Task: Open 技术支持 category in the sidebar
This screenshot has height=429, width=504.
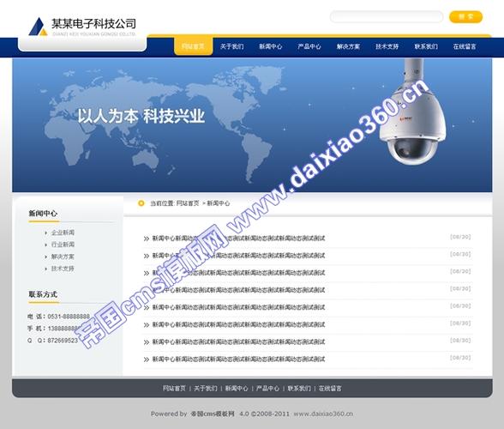Action: click(x=63, y=269)
